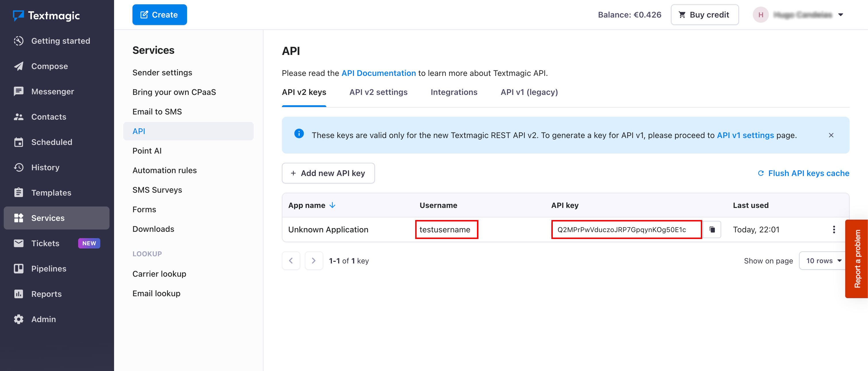Click the Last used column header

click(750, 205)
